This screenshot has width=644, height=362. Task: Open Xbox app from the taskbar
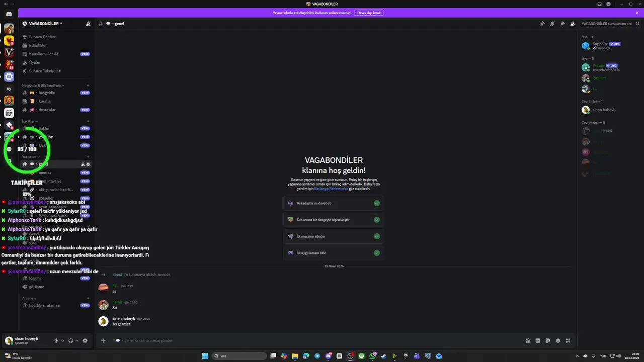(361, 356)
